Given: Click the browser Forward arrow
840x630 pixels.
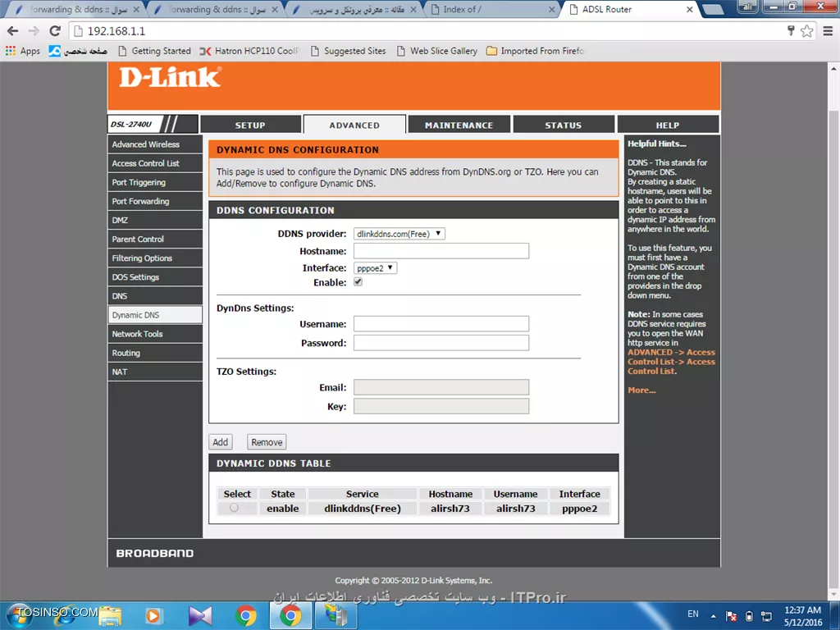Looking at the screenshot, I should tap(34, 31).
